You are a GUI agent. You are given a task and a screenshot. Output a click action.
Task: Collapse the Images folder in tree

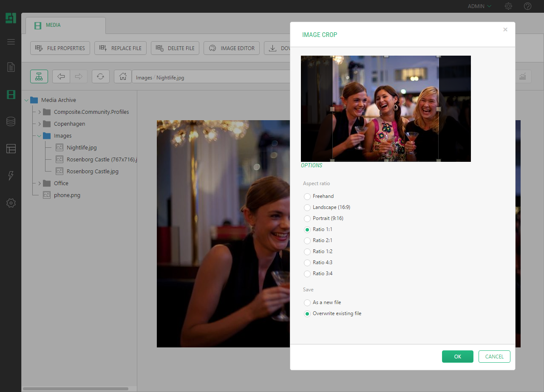pos(40,136)
